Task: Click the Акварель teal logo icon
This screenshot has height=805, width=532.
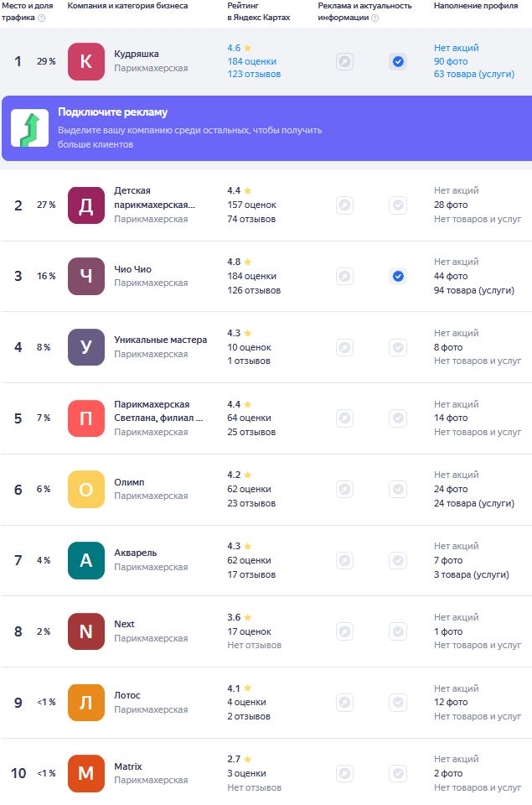Action: [x=86, y=561]
